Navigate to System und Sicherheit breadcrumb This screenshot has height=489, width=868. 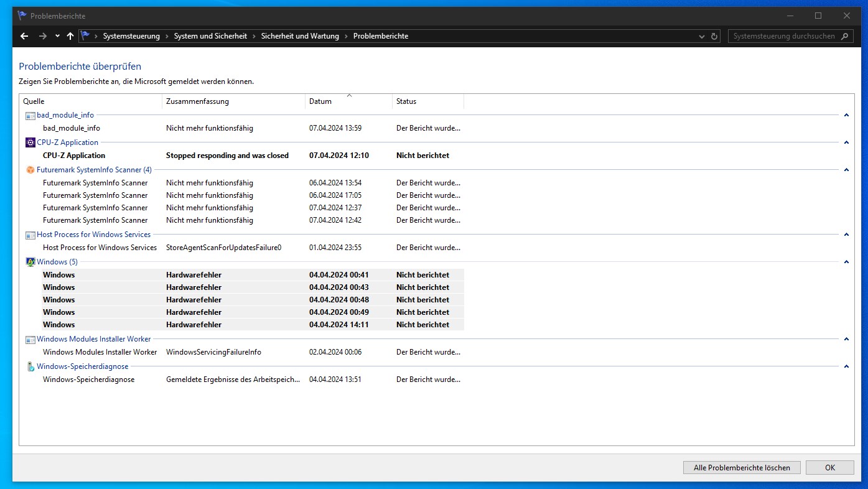210,36
